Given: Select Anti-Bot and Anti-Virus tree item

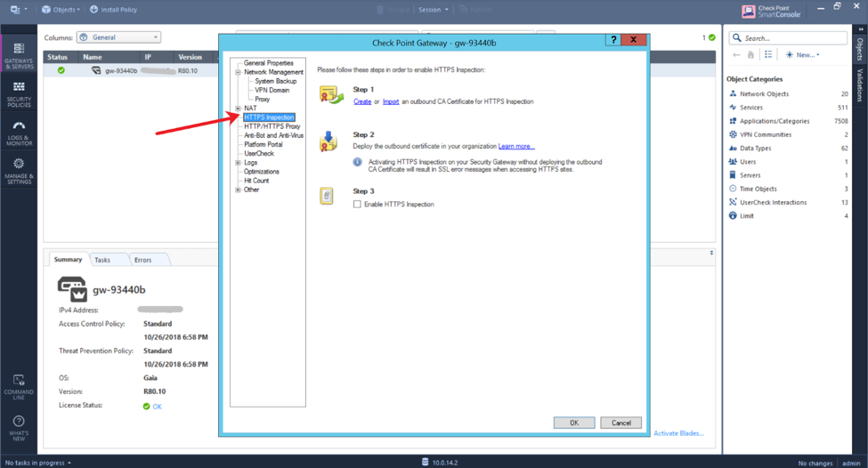Looking at the screenshot, I should [x=273, y=135].
